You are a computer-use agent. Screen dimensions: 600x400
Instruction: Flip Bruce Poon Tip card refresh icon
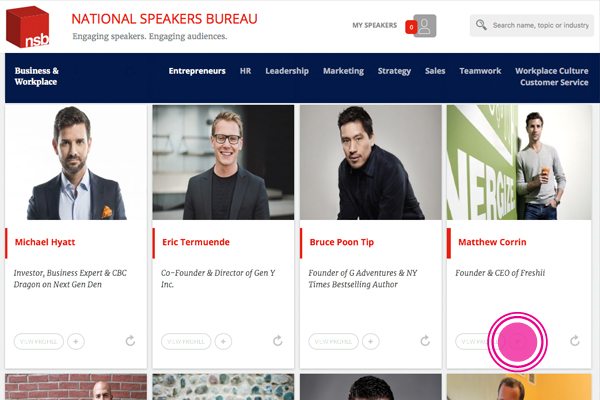tap(425, 341)
